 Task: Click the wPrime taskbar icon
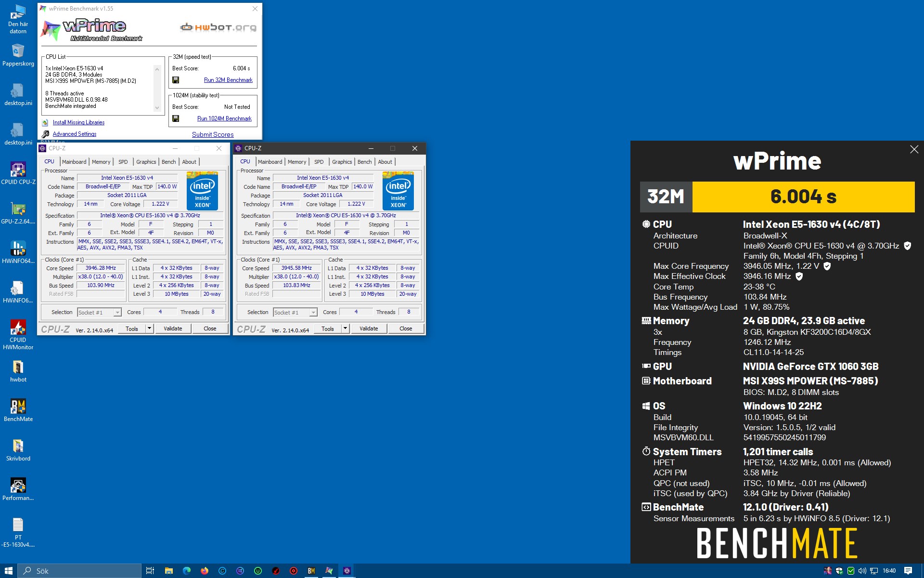(329, 571)
